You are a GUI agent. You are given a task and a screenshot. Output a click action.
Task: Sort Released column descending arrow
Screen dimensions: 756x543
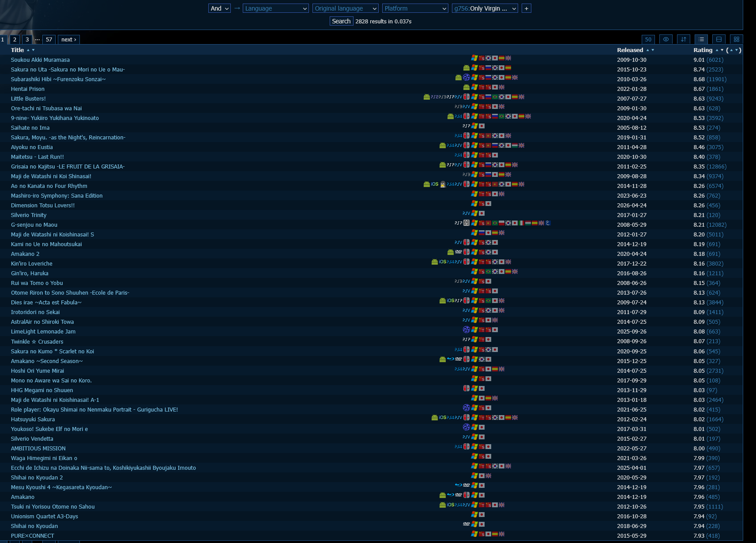(653, 50)
